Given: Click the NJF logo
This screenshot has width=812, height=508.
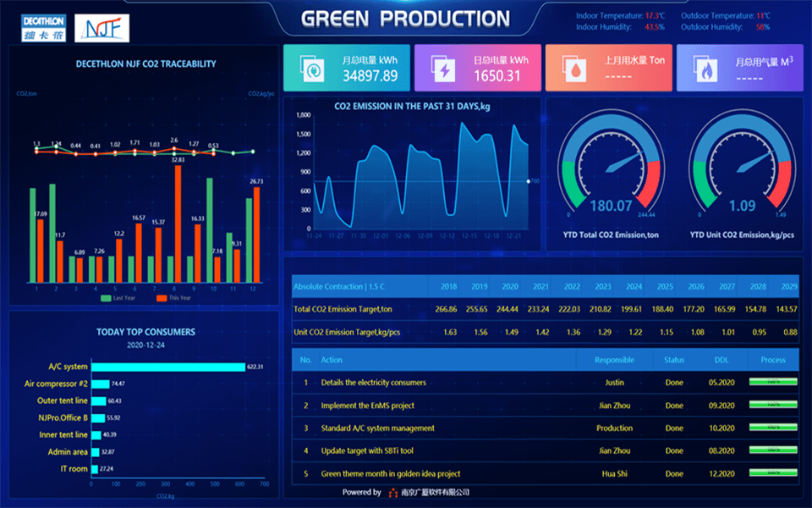Looking at the screenshot, I should point(102,28).
